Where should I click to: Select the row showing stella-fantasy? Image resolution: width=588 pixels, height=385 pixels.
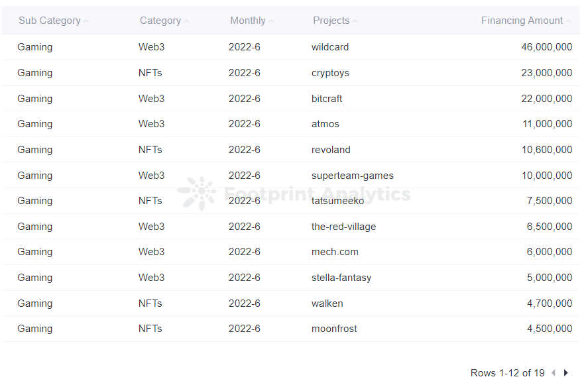pyautogui.click(x=341, y=278)
